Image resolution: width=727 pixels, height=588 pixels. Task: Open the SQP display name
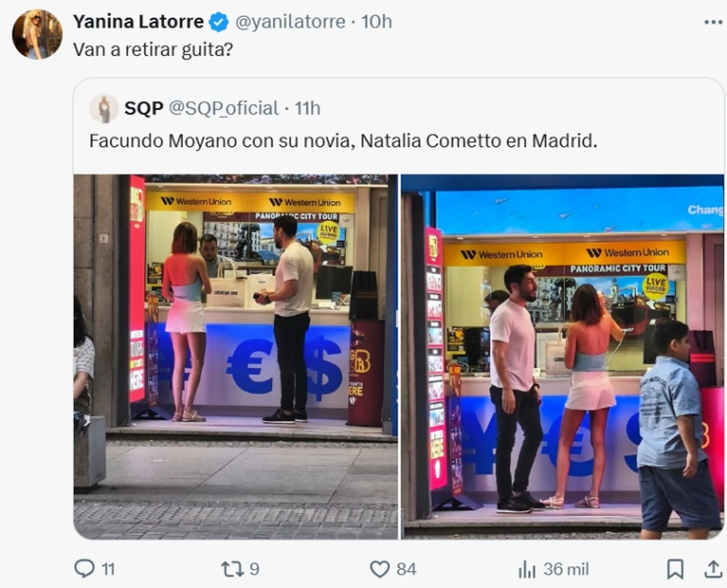[x=144, y=108]
